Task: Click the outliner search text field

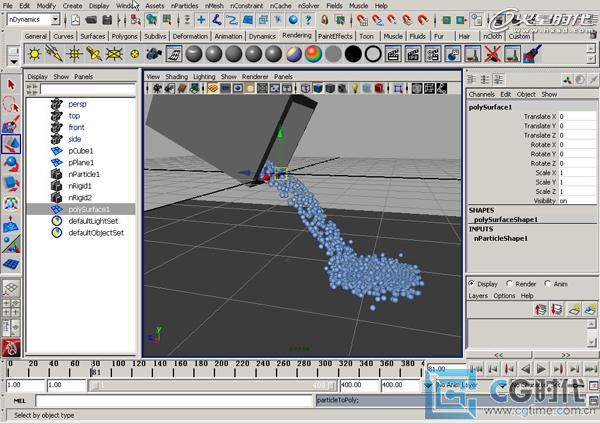Action: [x=88, y=90]
